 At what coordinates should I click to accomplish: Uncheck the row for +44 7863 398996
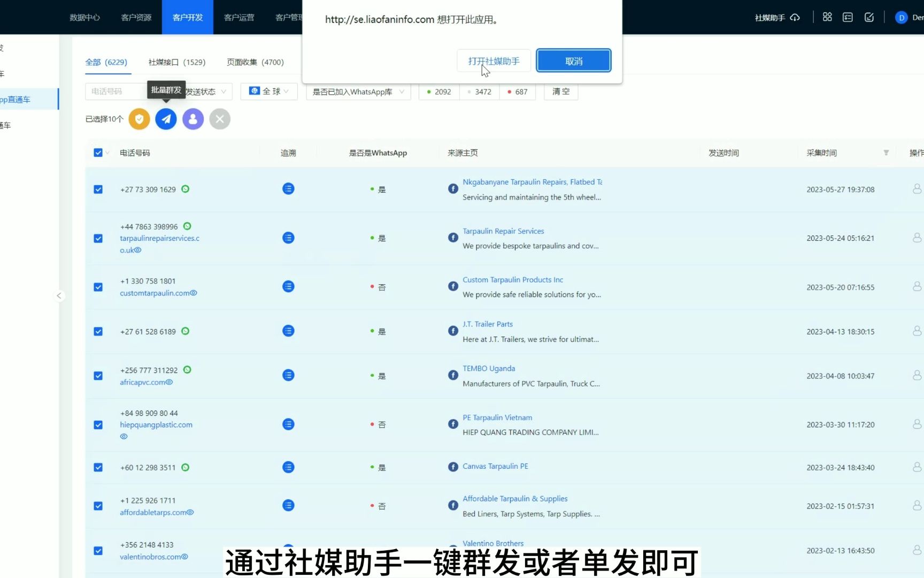[98, 238]
